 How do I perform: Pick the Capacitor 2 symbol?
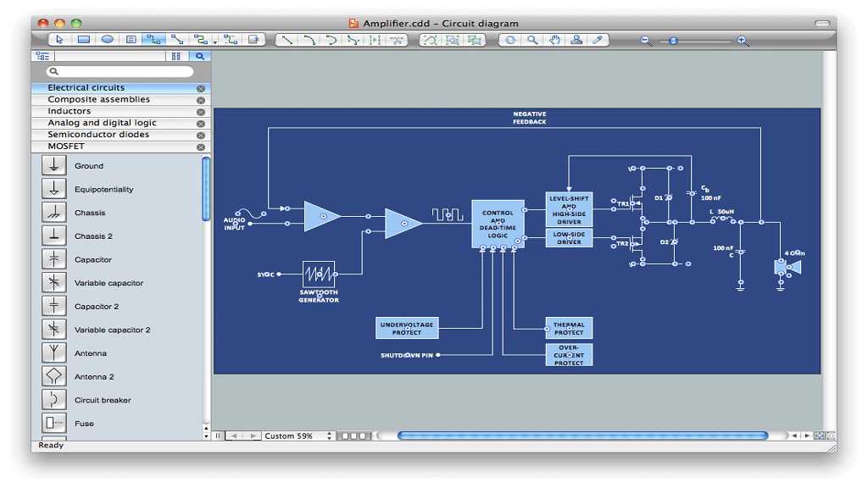click(x=53, y=306)
